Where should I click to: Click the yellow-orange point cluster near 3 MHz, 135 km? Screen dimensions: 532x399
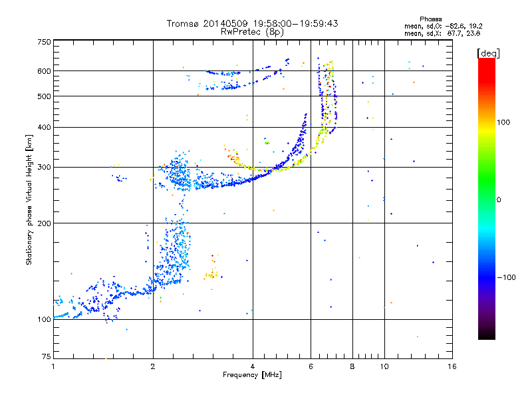pos(212,273)
